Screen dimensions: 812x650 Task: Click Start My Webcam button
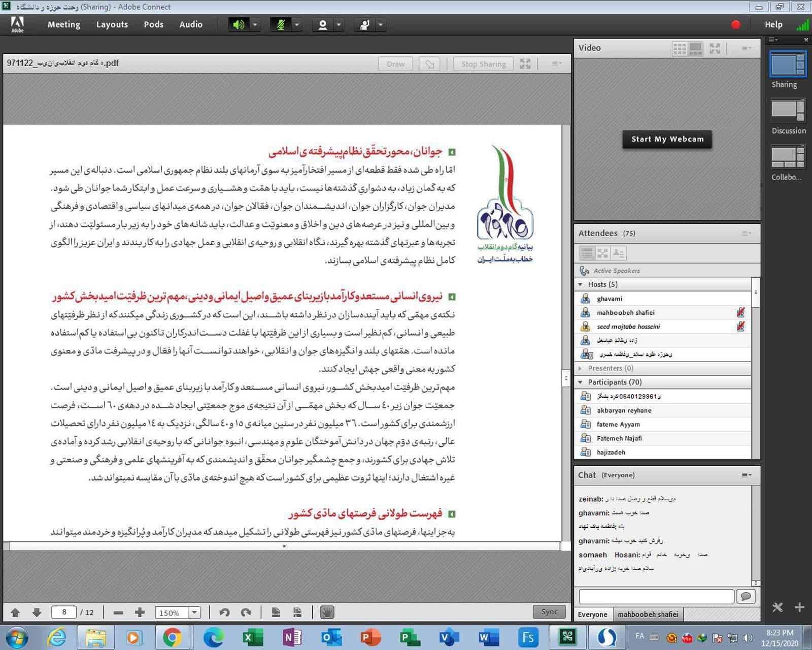(x=667, y=139)
